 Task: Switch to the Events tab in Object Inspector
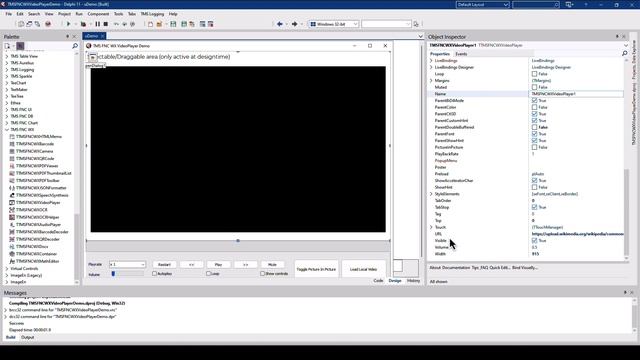461,54
